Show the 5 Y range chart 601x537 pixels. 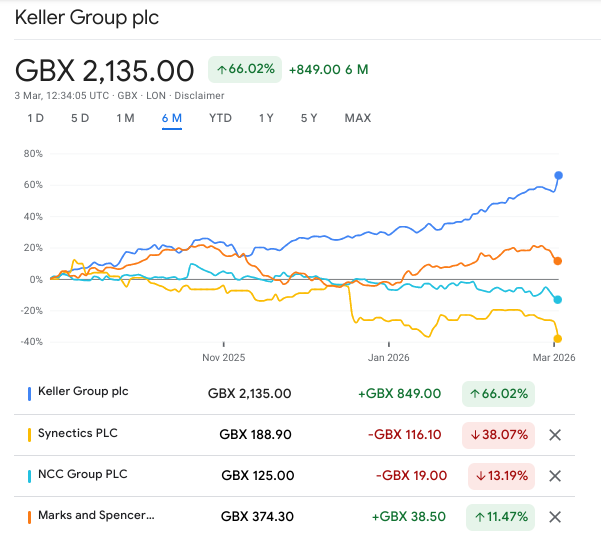click(x=309, y=118)
